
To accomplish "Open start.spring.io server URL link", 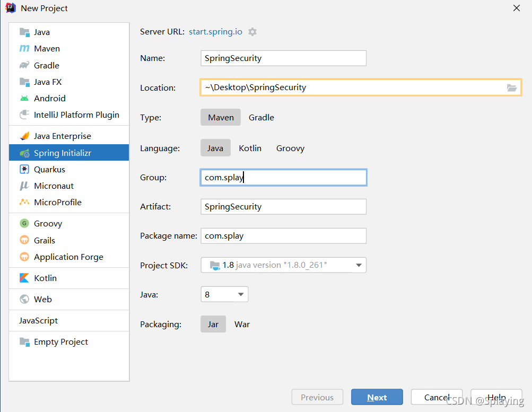I will pyautogui.click(x=215, y=31).
